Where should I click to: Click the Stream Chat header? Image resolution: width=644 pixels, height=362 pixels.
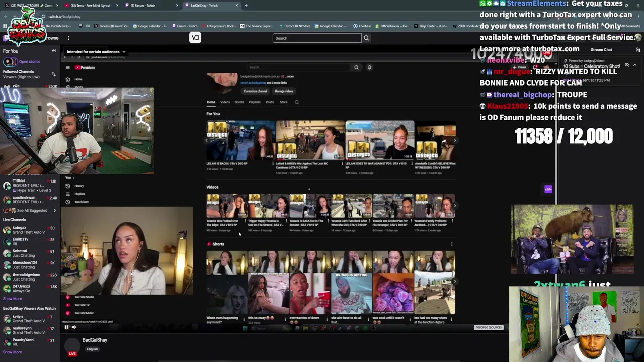601,50
